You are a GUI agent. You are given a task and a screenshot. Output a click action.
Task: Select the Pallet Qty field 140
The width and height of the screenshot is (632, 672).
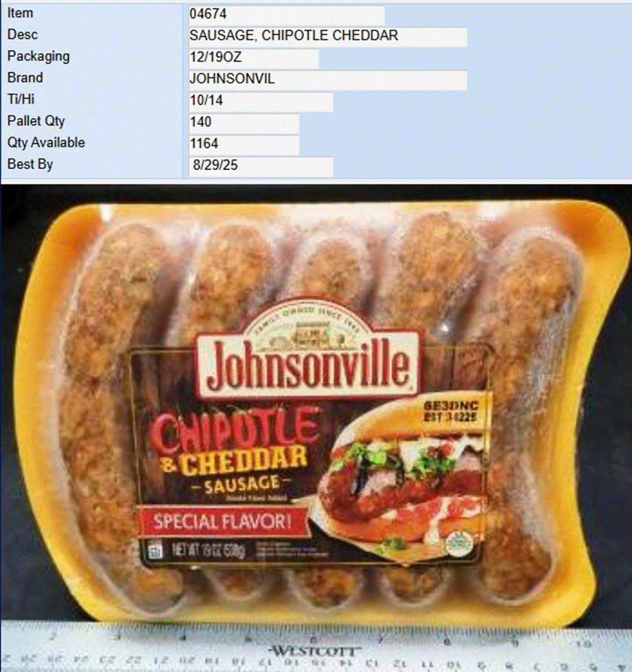[244, 123]
